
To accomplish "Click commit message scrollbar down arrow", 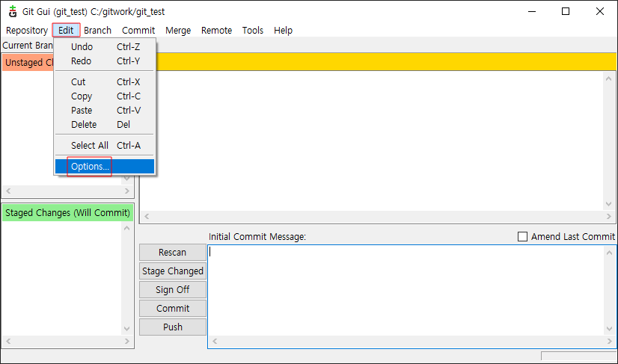I will pos(609,329).
